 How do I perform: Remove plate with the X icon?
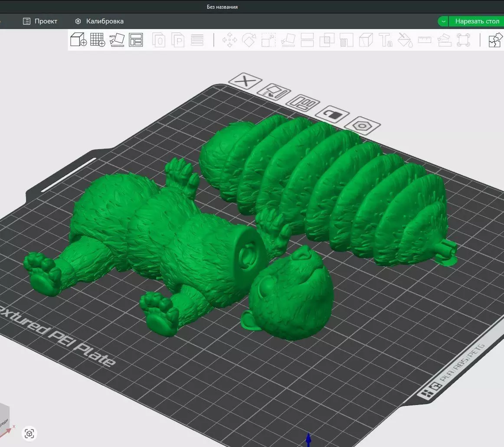click(x=245, y=81)
